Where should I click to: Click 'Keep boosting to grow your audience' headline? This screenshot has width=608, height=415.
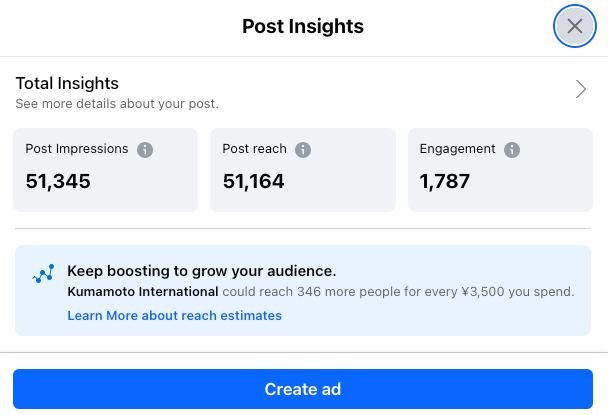201,271
